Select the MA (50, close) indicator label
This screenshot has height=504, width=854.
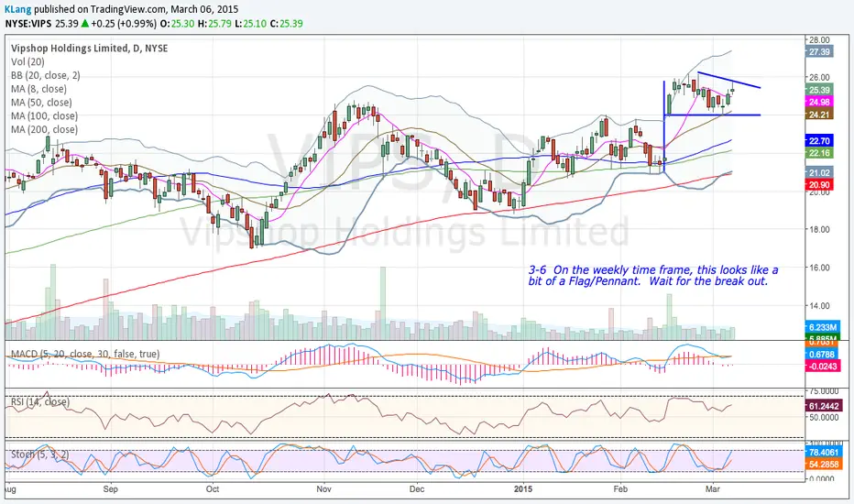[x=41, y=103]
